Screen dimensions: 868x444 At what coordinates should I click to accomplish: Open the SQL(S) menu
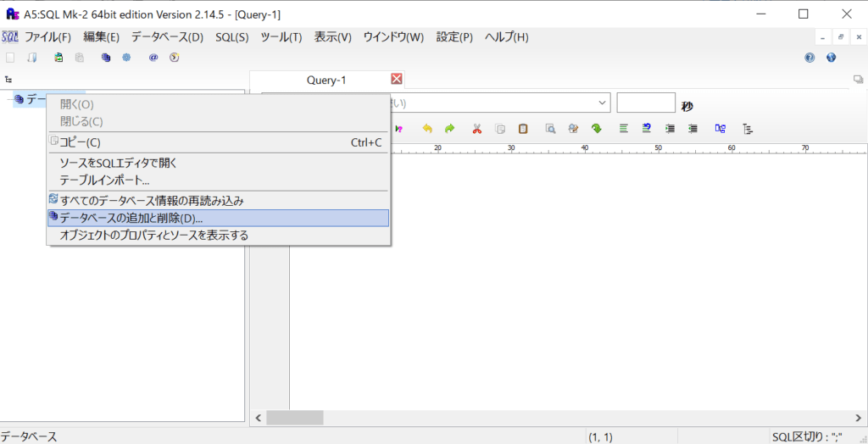click(232, 37)
